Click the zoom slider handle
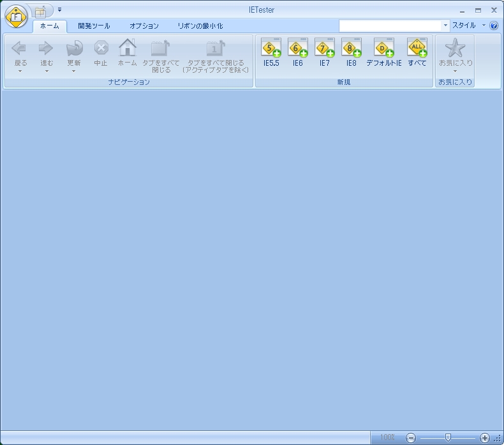 click(448, 437)
